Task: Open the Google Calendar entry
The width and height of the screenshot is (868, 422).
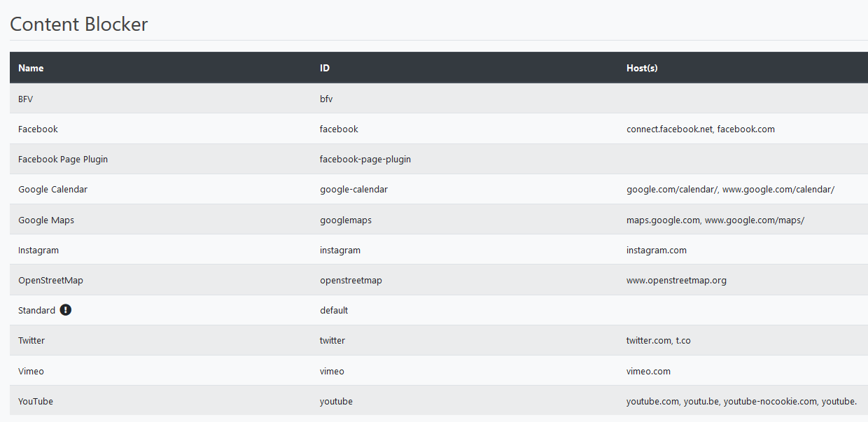Action: coord(52,189)
